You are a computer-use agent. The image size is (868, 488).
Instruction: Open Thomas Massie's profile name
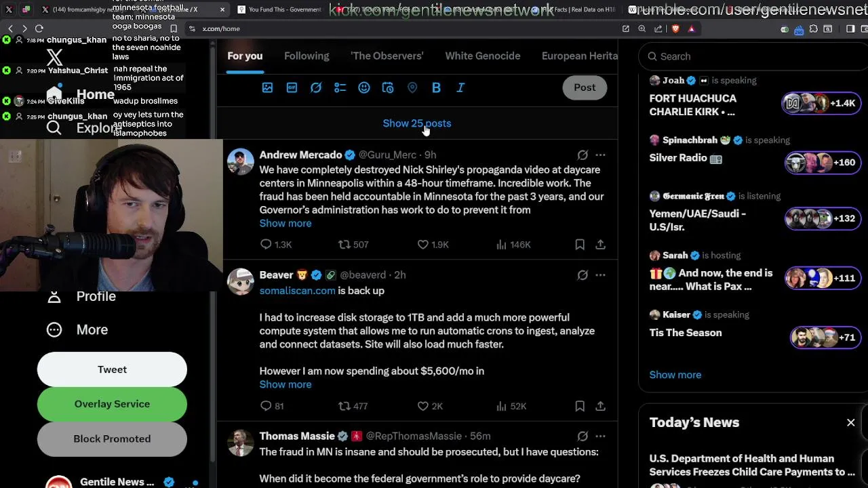point(297,436)
